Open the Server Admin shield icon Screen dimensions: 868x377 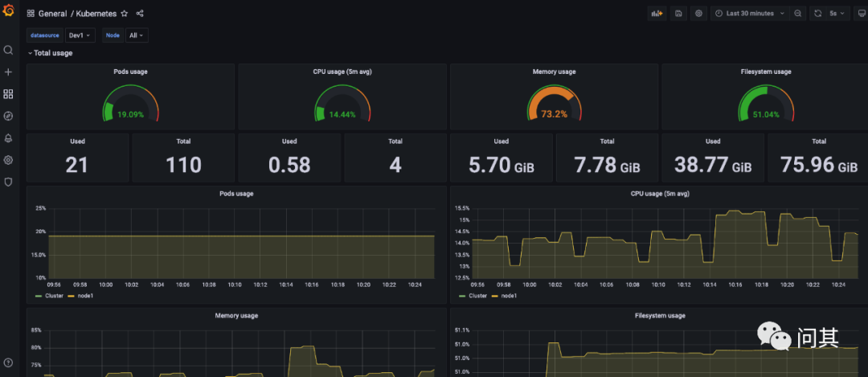pos(8,182)
